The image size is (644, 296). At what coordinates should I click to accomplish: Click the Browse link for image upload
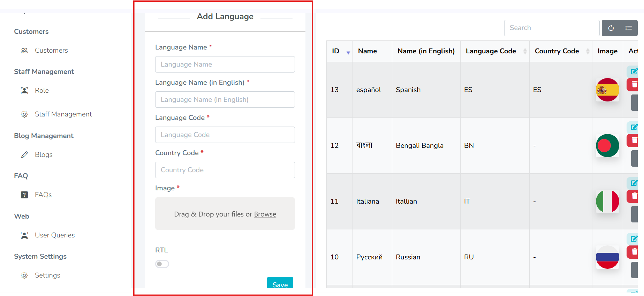[265, 214]
